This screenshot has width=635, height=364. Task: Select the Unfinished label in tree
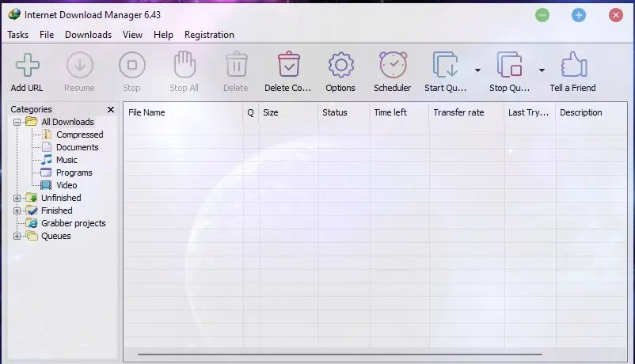point(61,198)
